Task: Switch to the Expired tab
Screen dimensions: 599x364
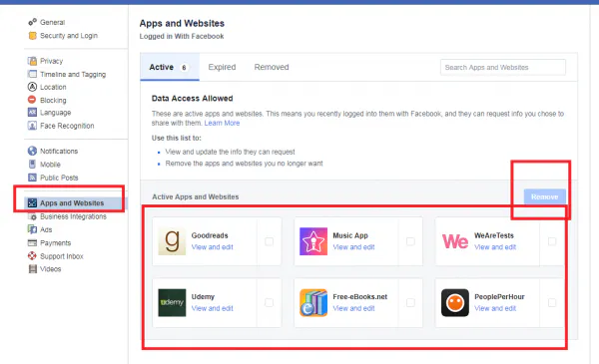Action: click(x=222, y=67)
